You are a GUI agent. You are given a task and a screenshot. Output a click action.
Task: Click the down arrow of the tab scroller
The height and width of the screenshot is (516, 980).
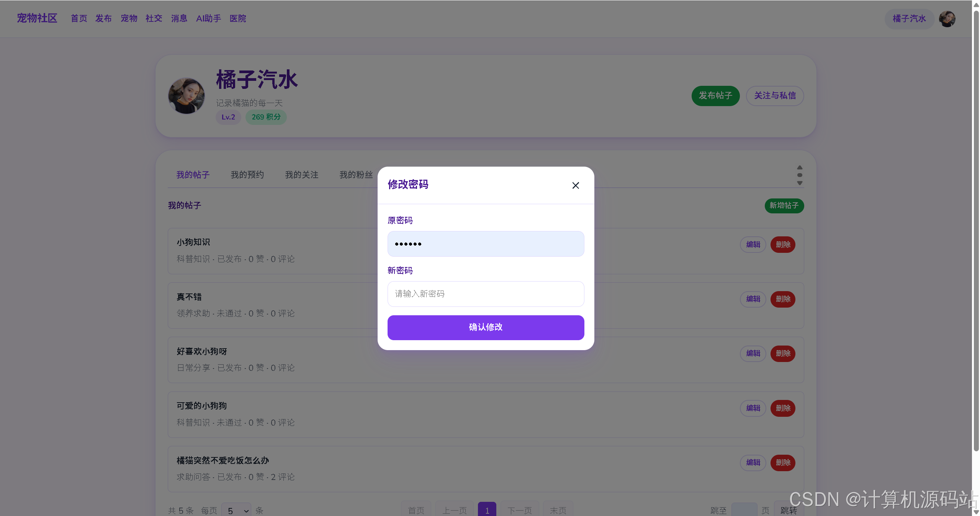coord(800,183)
